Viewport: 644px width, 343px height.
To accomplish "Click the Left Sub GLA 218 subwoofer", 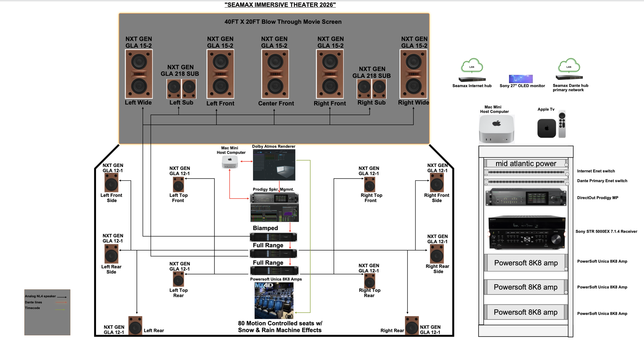I will point(181,89).
